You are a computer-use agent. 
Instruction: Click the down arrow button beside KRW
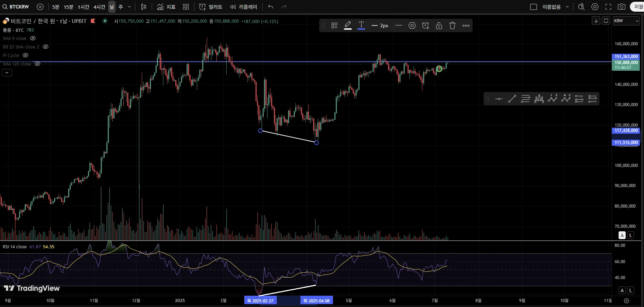click(x=596, y=21)
